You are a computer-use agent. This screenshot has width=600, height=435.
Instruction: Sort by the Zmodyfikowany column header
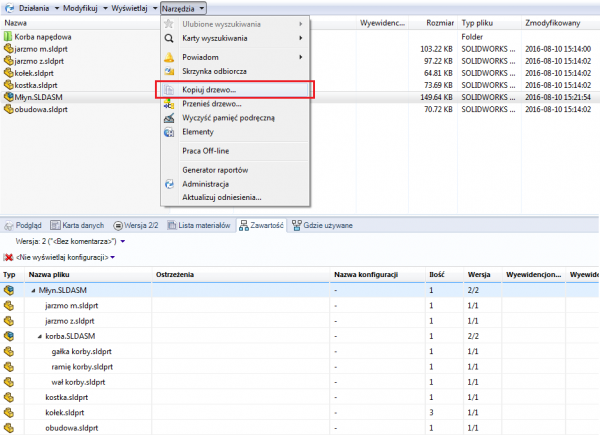click(553, 23)
